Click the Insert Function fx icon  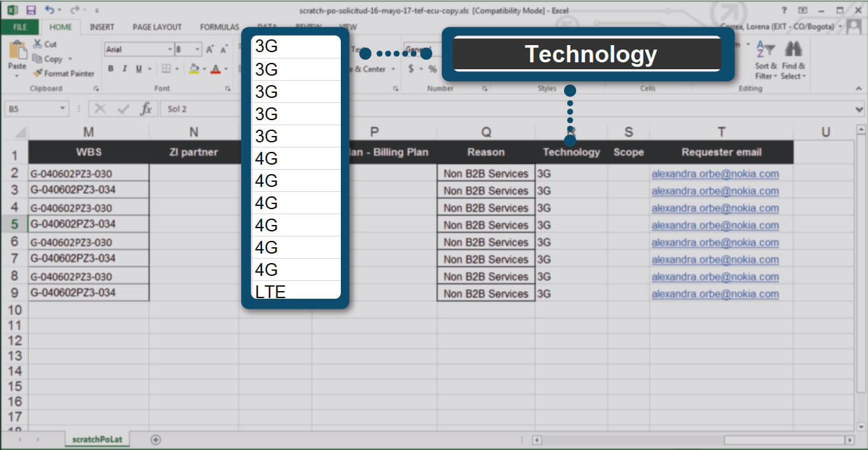(x=146, y=109)
